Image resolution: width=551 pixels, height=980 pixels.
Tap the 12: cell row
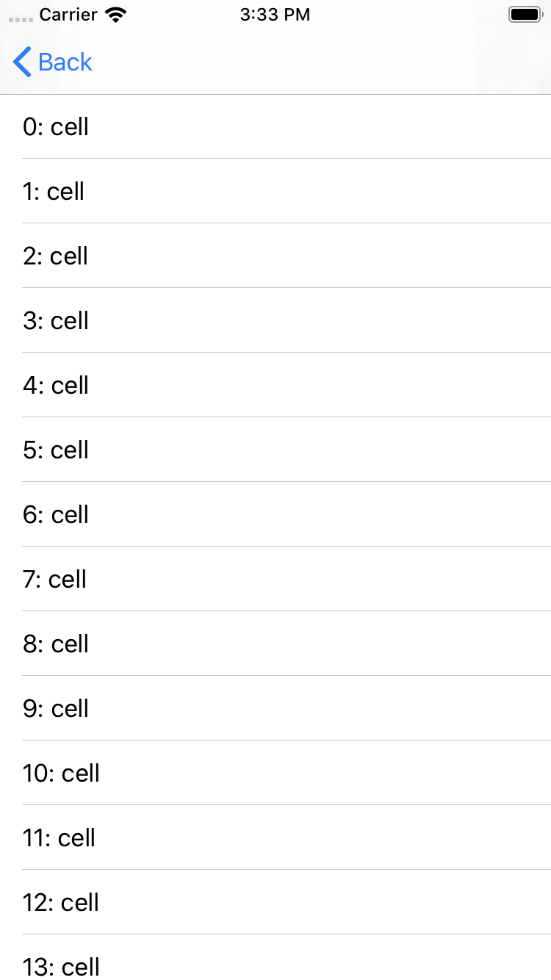tap(275, 902)
